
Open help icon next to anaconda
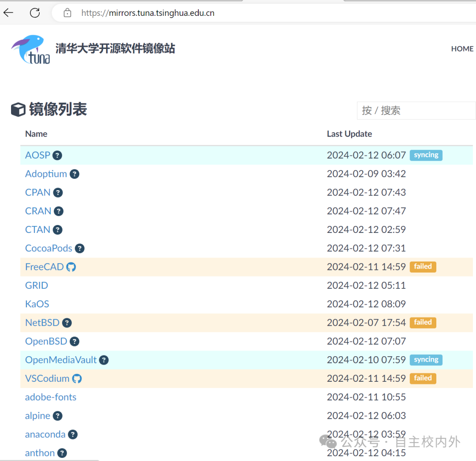click(x=73, y=434)
